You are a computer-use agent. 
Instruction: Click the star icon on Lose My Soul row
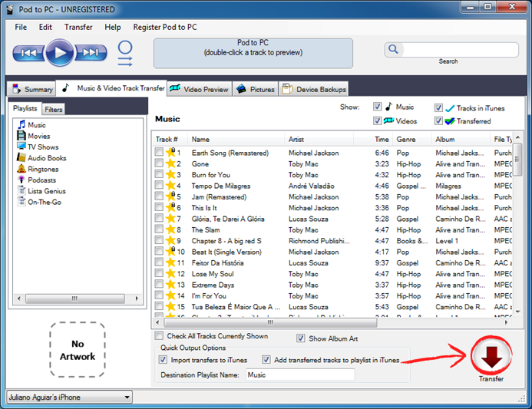coord(170,273)
